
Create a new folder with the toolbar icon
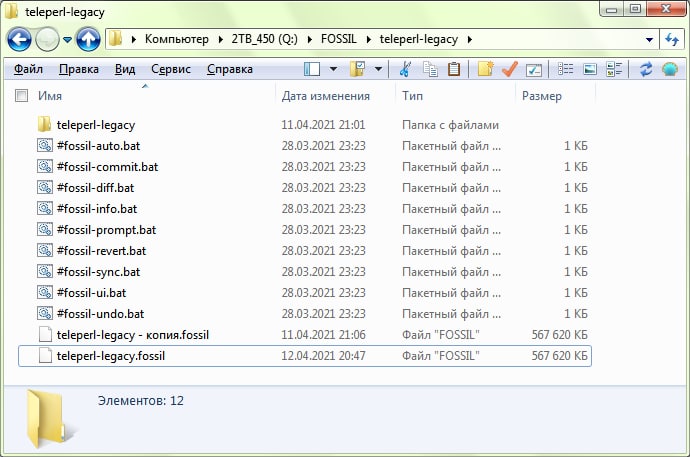click(485, 69)
